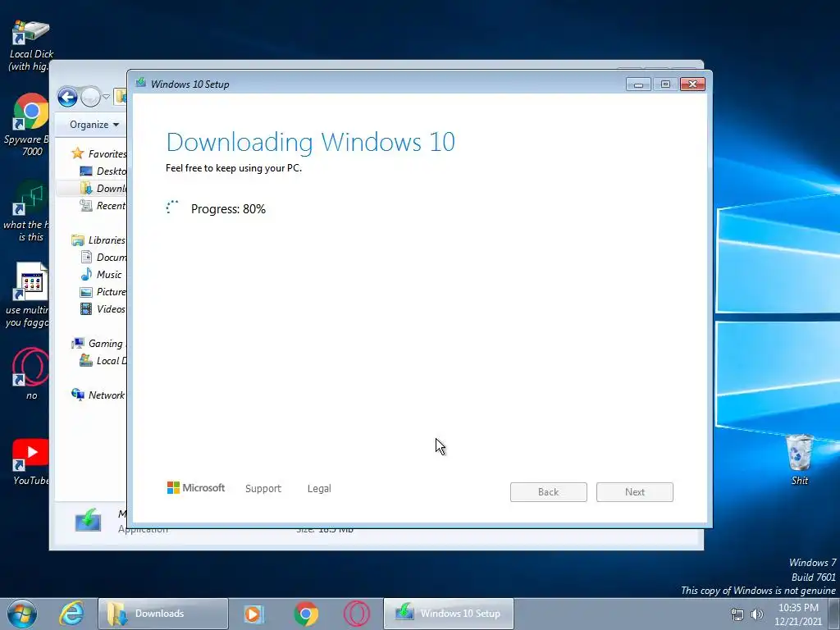Click the Windows 10 Setup title bar icon

[x=141, y=83]
